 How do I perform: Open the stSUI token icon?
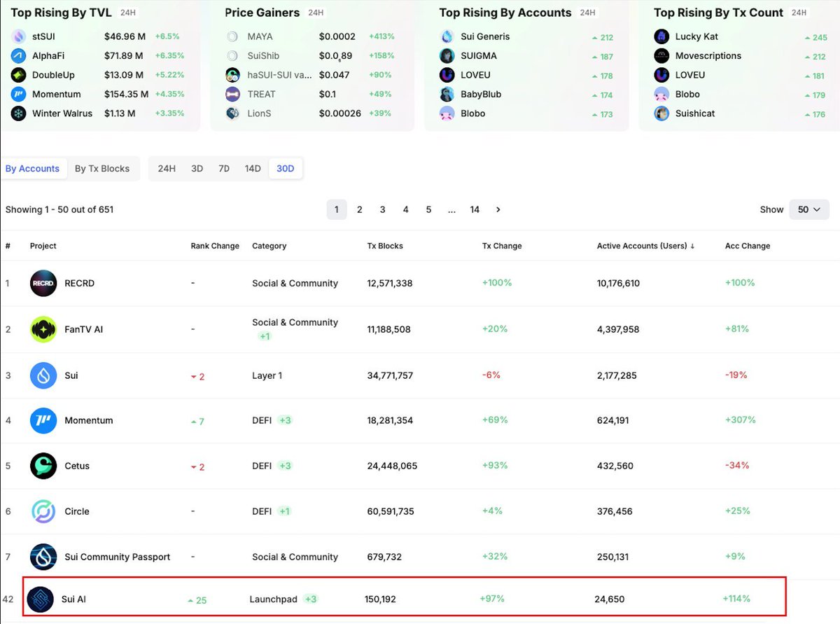(x=19, y=36)
